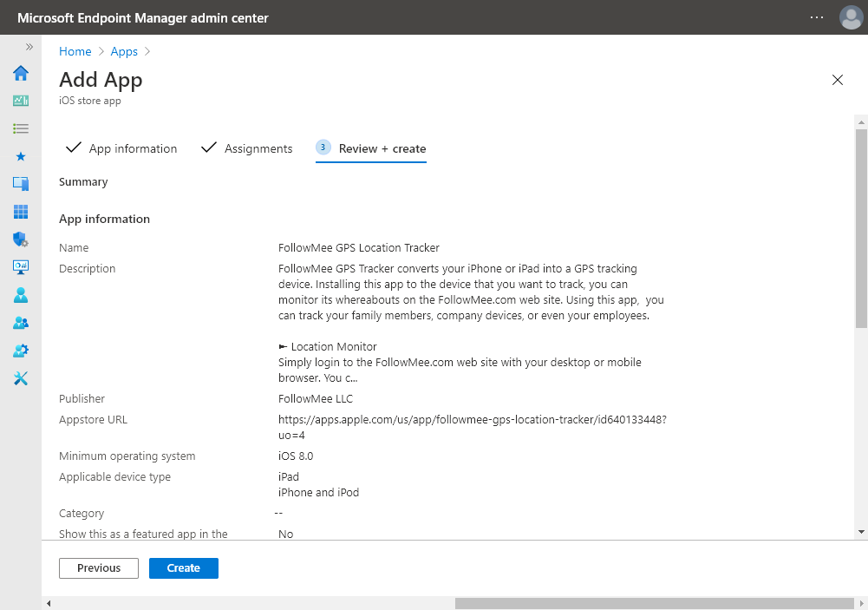The height and width of the screenshot is (610, 868).
Task: Click the Previous button
Action: (x=99, y=567)
